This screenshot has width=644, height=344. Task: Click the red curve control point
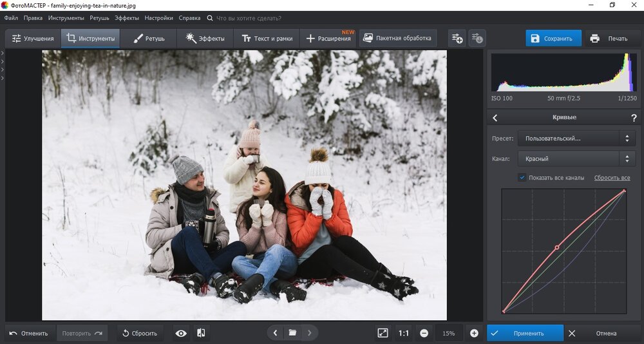557,247
